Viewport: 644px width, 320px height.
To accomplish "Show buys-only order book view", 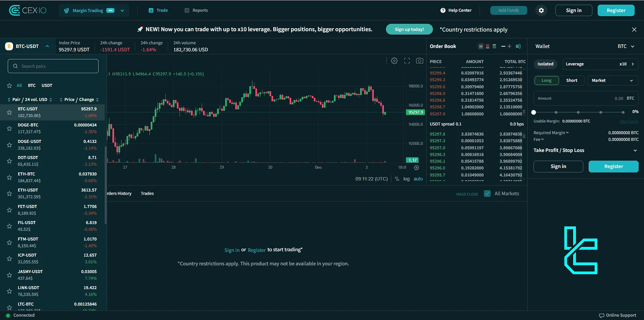I will pyautogui.click(x=494, y=46).
